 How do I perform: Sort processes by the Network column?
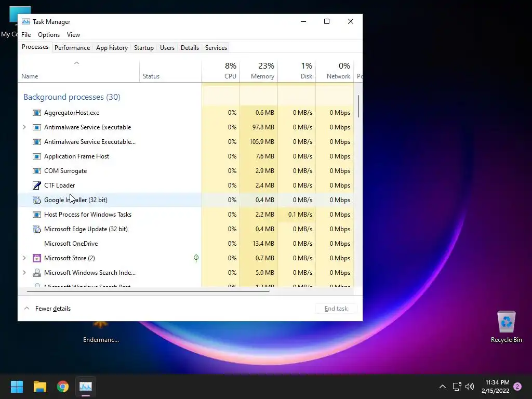tap(335, 71)
